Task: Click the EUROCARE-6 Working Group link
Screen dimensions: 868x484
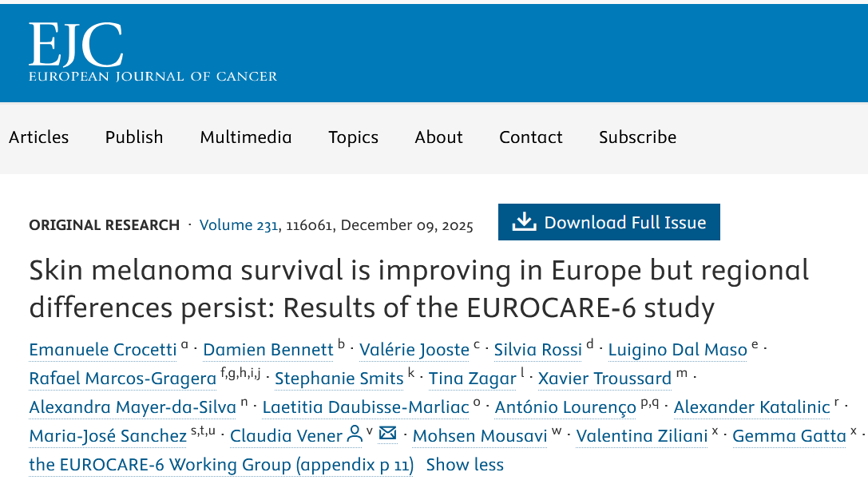Action: (221, 465)
